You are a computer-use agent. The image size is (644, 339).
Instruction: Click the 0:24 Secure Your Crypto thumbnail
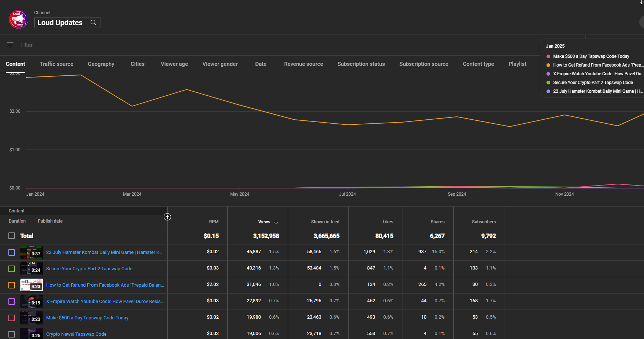[x=32, y=269]
